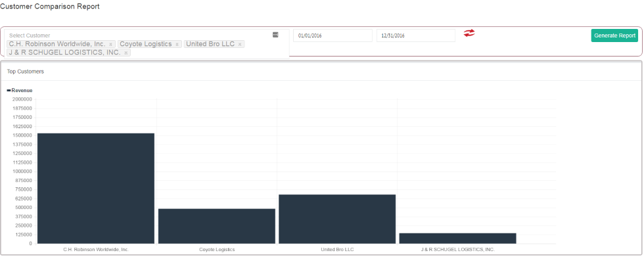Click the C.H. Robinson Worldwide revenue bar
This screenshot has height=257, width=644.
click(96, 189)
